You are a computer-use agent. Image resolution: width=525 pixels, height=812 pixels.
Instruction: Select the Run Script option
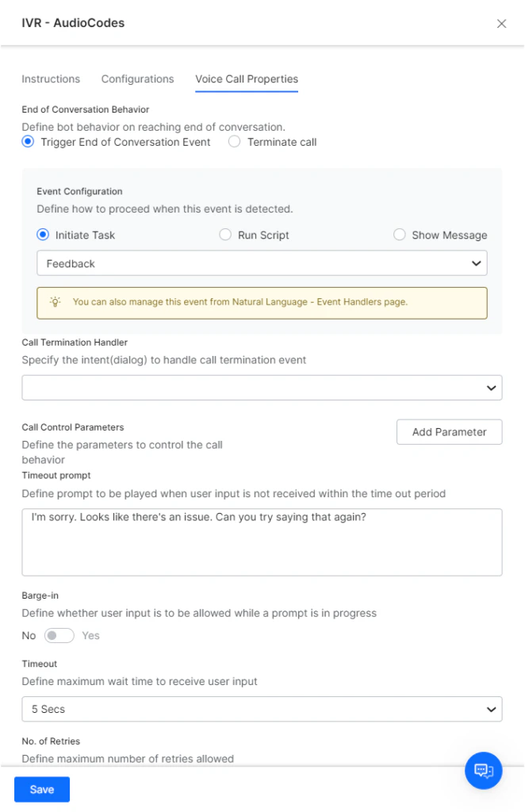(x=224, y=235)
